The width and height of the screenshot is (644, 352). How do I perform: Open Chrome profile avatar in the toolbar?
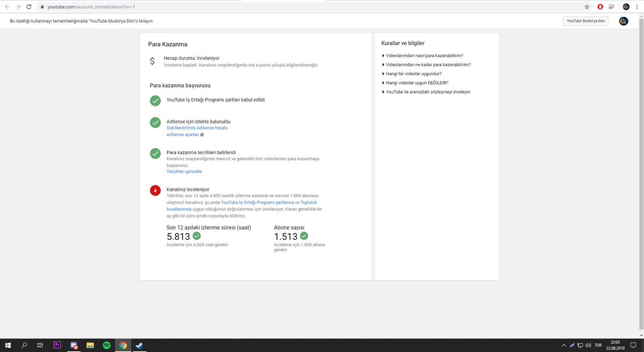coord(626,7)
